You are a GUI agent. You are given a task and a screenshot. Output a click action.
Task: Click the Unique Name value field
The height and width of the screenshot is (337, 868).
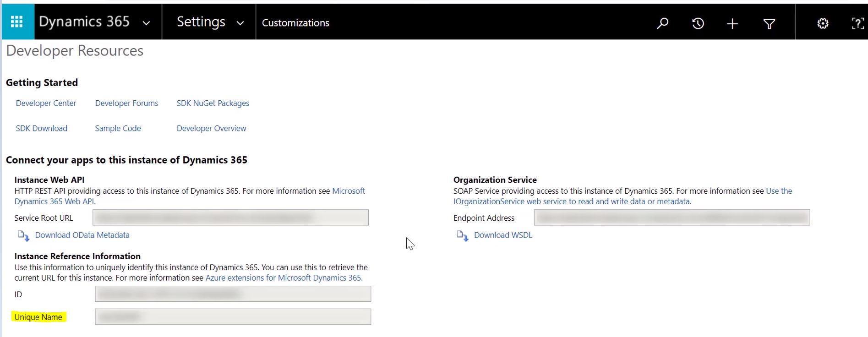233,317
